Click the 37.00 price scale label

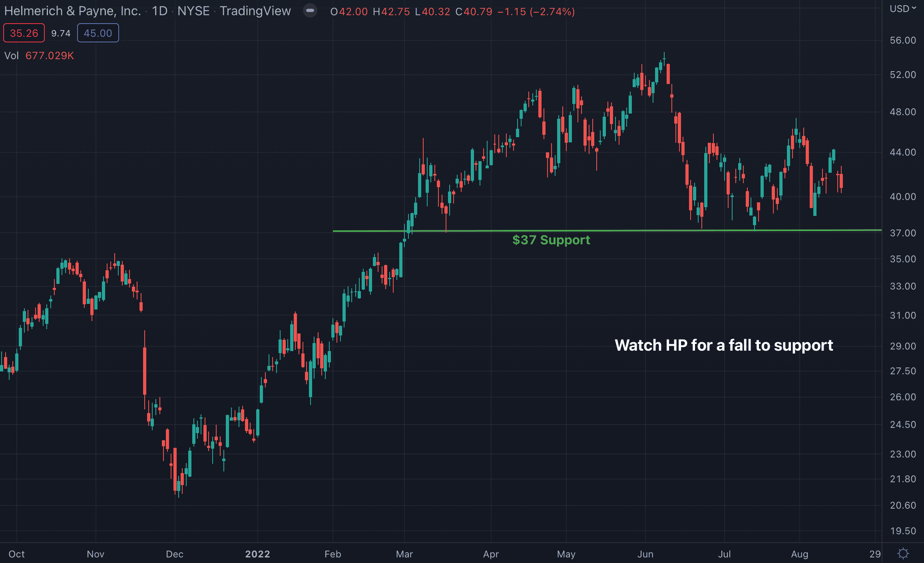point(902,233)
